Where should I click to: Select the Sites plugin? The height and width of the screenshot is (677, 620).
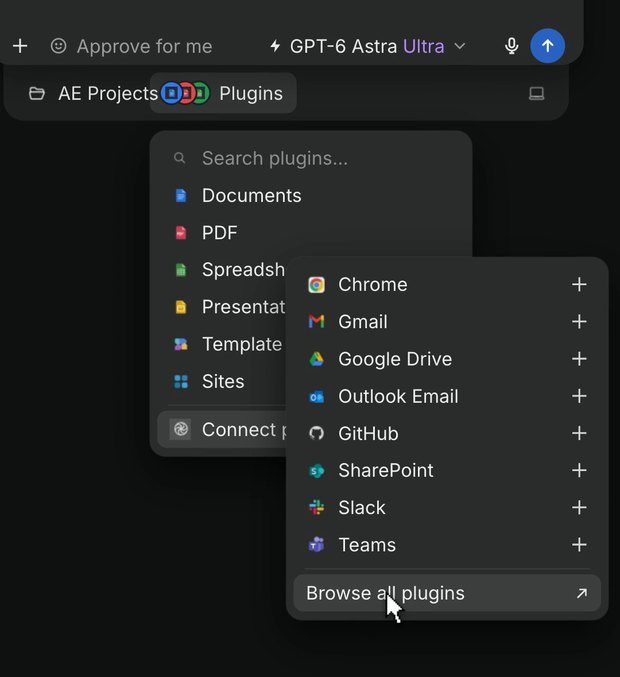point(222,381)
